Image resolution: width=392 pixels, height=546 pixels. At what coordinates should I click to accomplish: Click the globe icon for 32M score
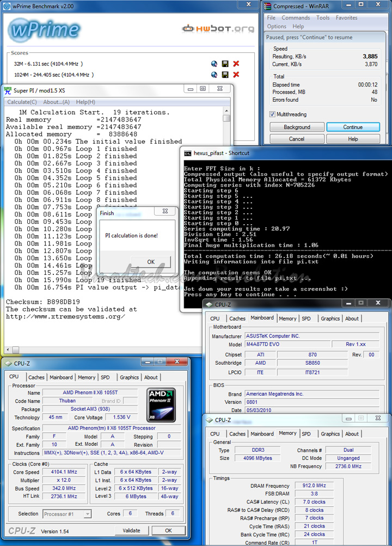point(214,64)
